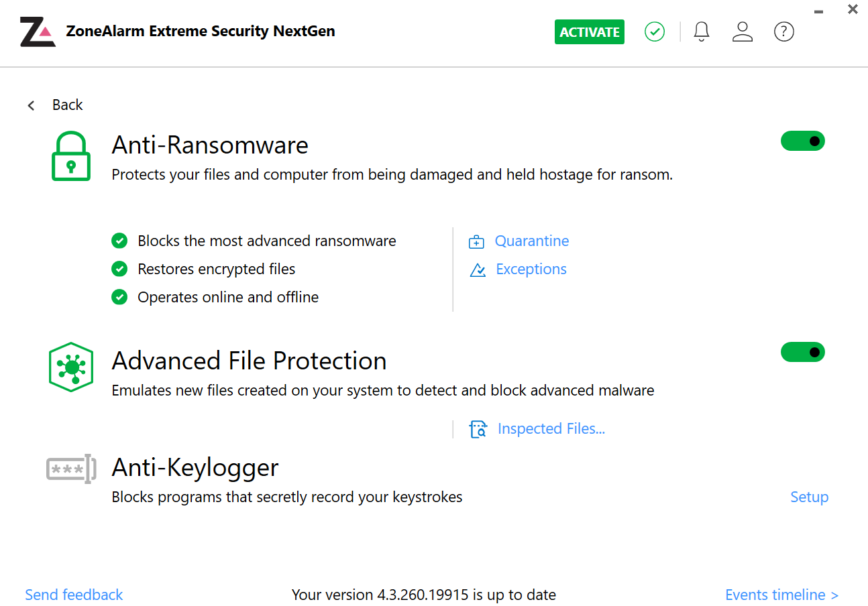Open the Exceptions link
This screenshot has height=606, width=868.
[x=531, y=269]
